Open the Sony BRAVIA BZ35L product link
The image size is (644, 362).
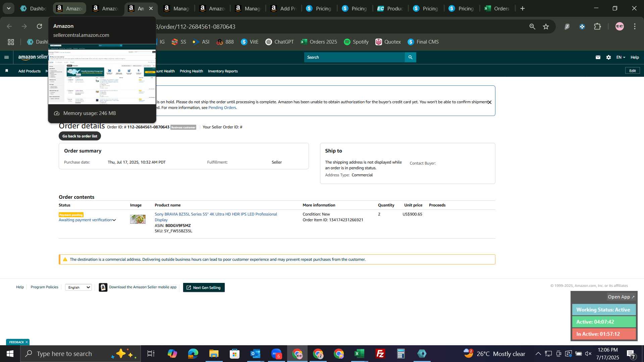click(x=216, y=217)
